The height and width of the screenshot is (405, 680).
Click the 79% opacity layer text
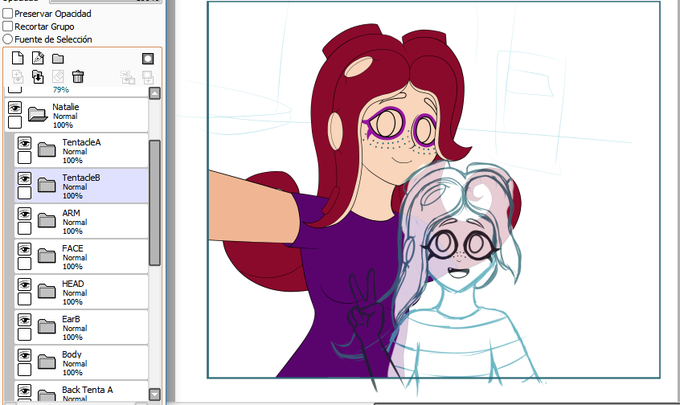click(x=61, y=90)
